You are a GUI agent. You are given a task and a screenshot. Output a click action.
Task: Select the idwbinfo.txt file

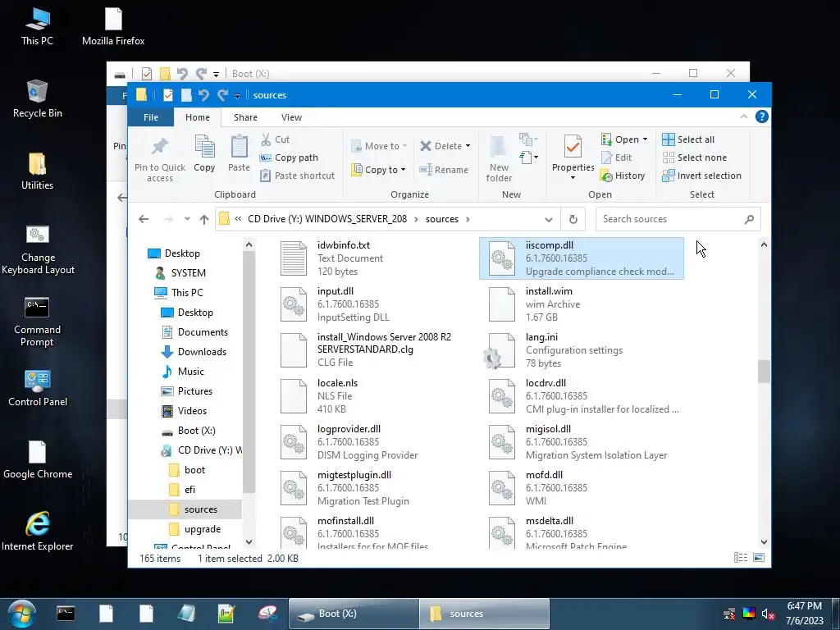click(x=373, y=258)
